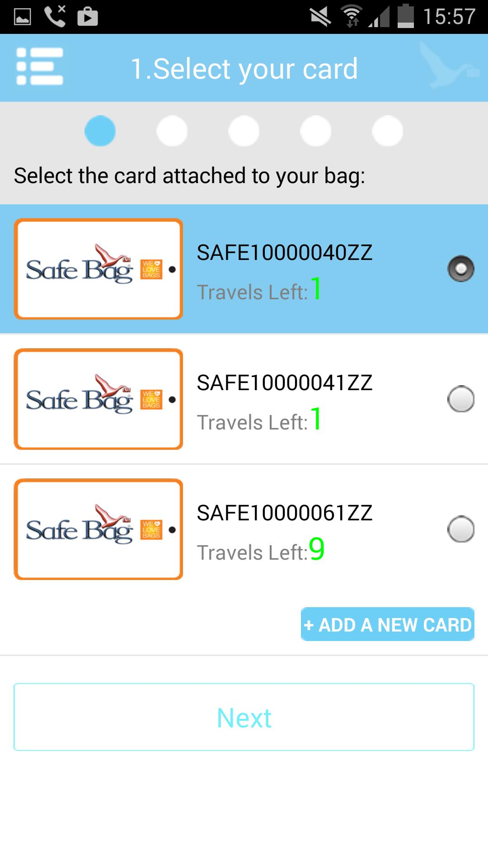Viewport: 488px width, 868px height.
Task: Tap the Play Store bag notification icon
Action: tap(88, 17)
